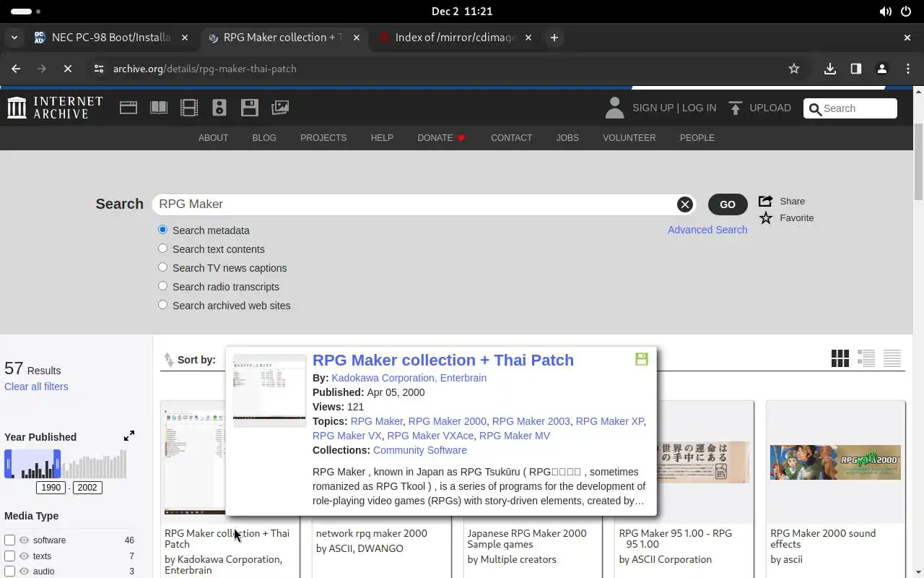The height and width of the screenshot is (578, 924).
Task: Open the PROJECTS menu item
Action: [323, 138]
